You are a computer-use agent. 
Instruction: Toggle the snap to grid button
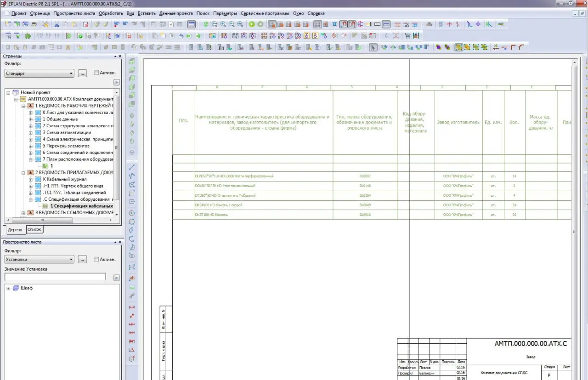tap(326, 24)
